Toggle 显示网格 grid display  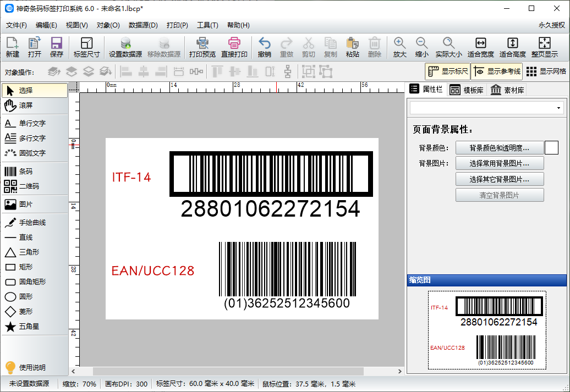point(546,71)
